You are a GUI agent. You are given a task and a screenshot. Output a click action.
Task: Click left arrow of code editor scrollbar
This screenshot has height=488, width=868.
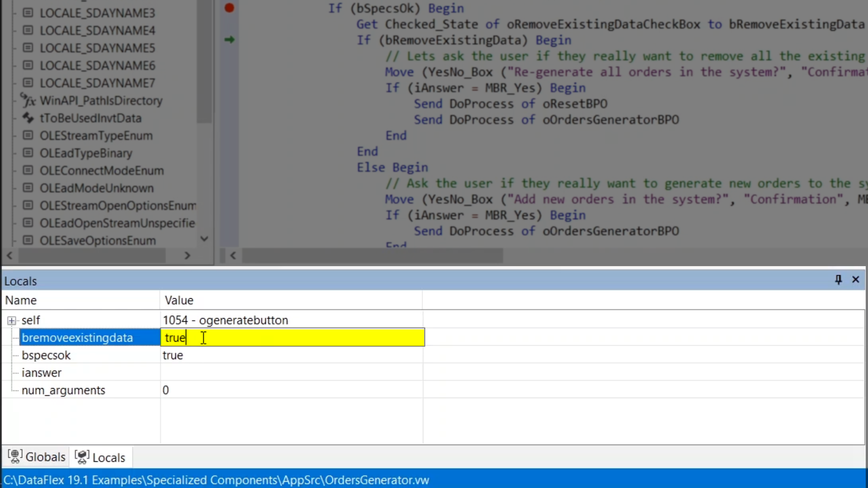233,256
